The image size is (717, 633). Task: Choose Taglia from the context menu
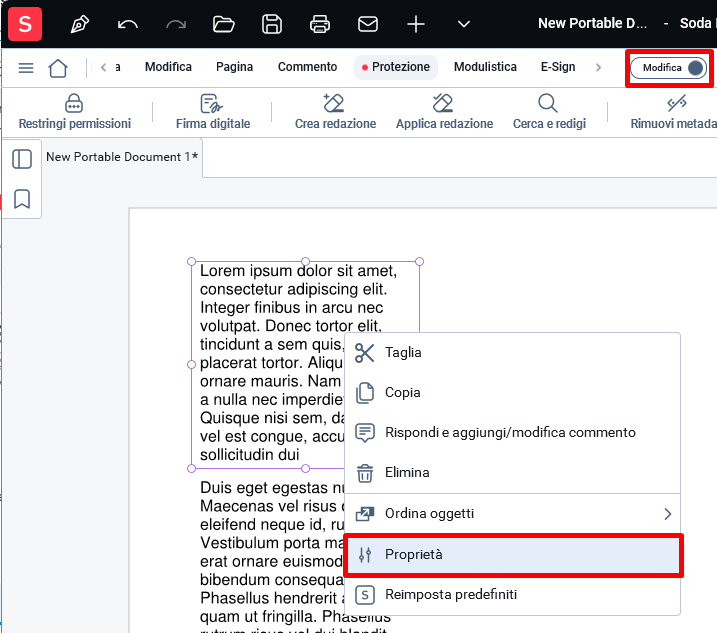(512, 353)
